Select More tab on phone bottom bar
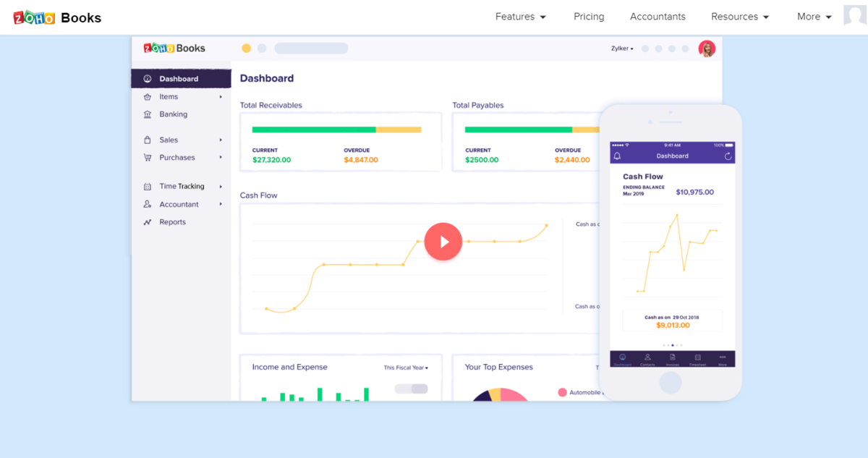This screenshot has width=868, height=458. [723, 360]
